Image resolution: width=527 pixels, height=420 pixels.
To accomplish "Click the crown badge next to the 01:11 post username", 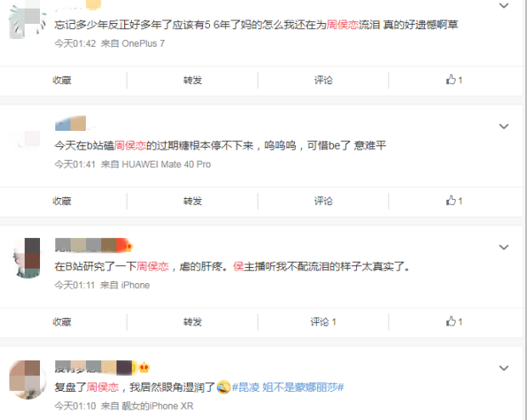I will (x=128, y=247).
